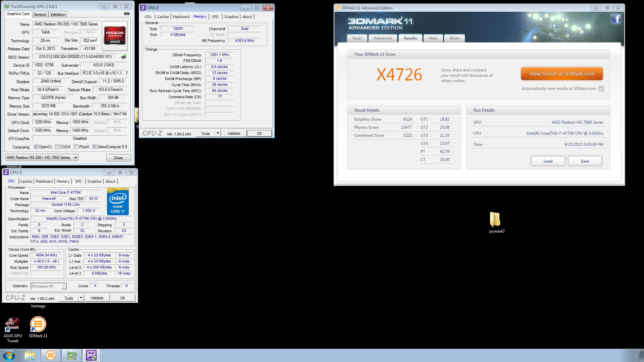Click Save button in Run Details

pos(585,161)
